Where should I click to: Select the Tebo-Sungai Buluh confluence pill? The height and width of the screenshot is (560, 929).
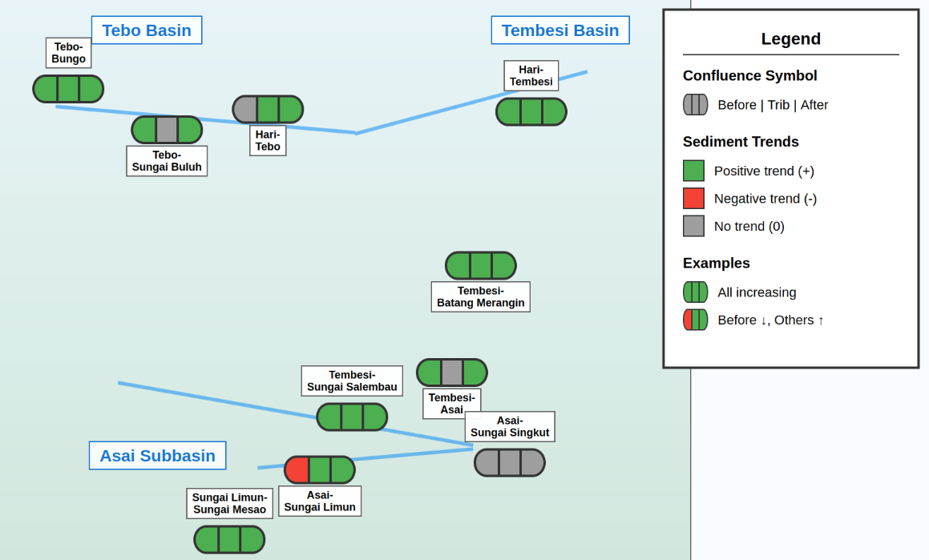pos(167,130)
